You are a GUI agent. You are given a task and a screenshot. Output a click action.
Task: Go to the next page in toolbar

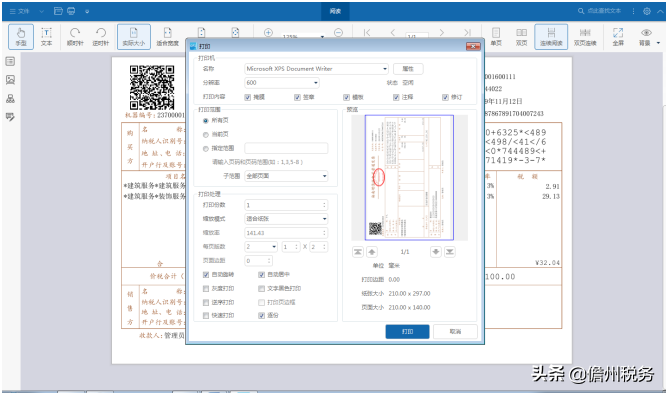point(442,32)
